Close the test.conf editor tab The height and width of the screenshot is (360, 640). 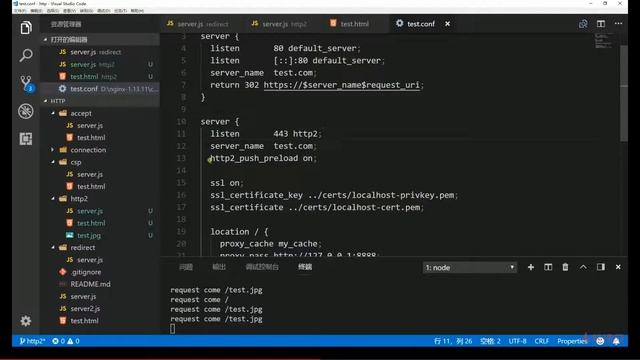[x=447, y=24]
